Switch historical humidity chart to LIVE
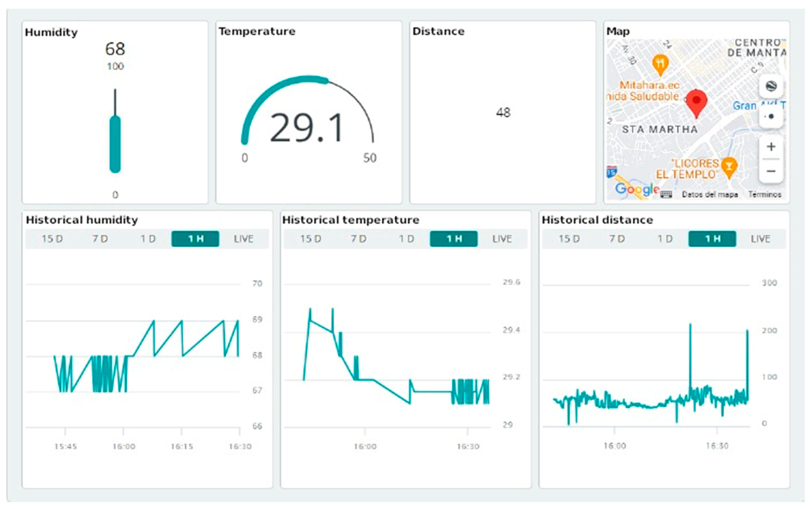Viewport: 812px width, 509px height. (244, 239)
